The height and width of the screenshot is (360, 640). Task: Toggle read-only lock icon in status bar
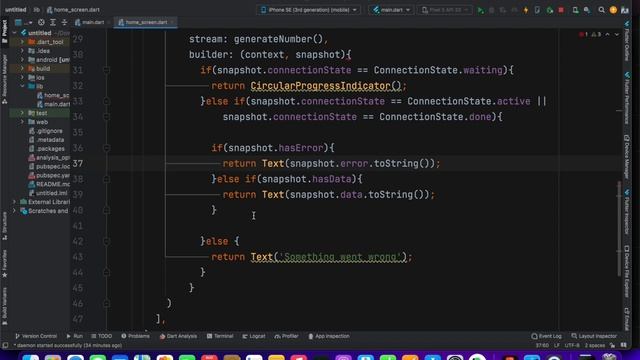(613, 345)
